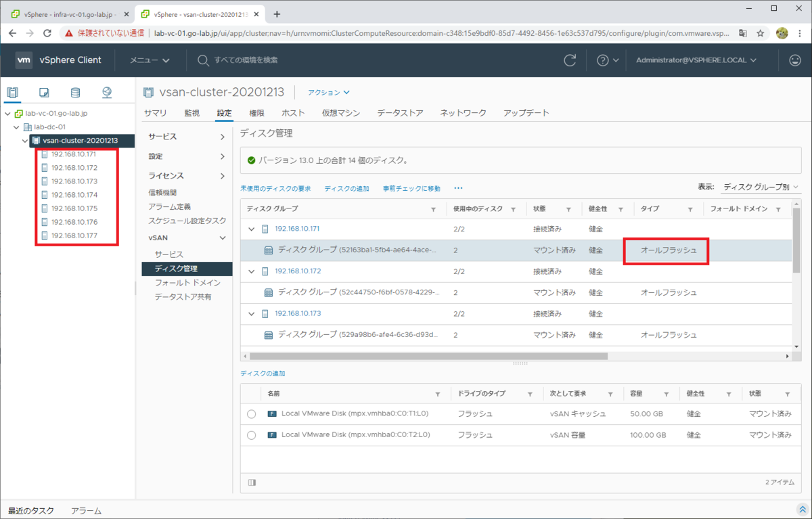Switch to the 監視 tab

tap(192, 113)
